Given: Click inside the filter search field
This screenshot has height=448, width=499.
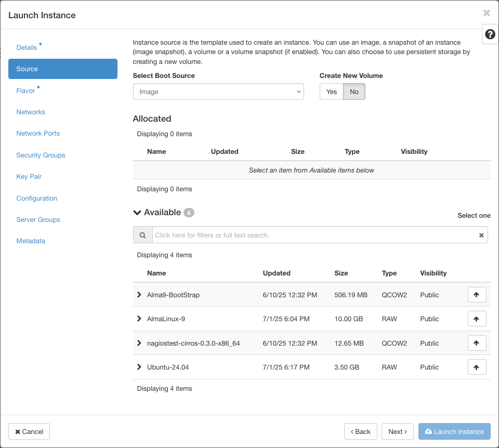Looking at the screenshot, I should pyautogui.click(x=312, y=234).
